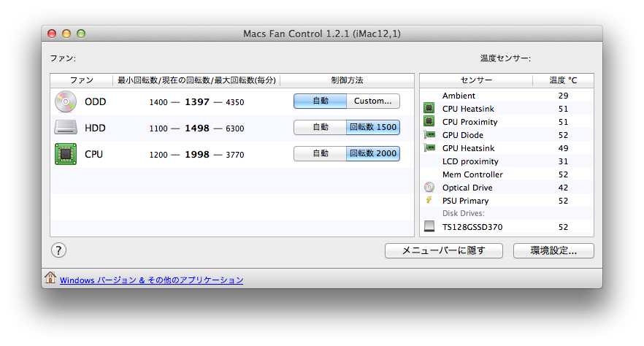Image resolution: width=644 pixels, height=346 pixels.
Task: Click Ambient temperature value 29
Action: click(563, 96)
